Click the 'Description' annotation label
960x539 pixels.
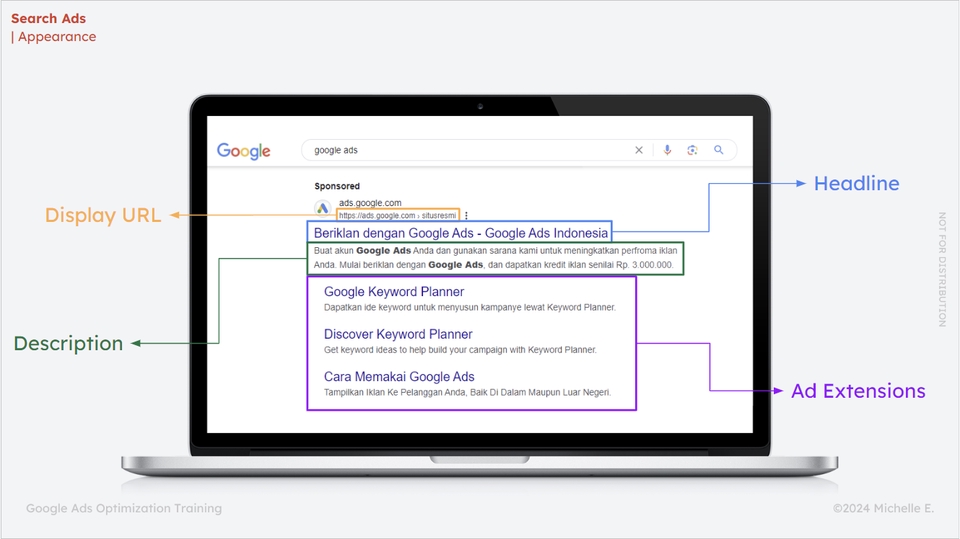point(68,343)
